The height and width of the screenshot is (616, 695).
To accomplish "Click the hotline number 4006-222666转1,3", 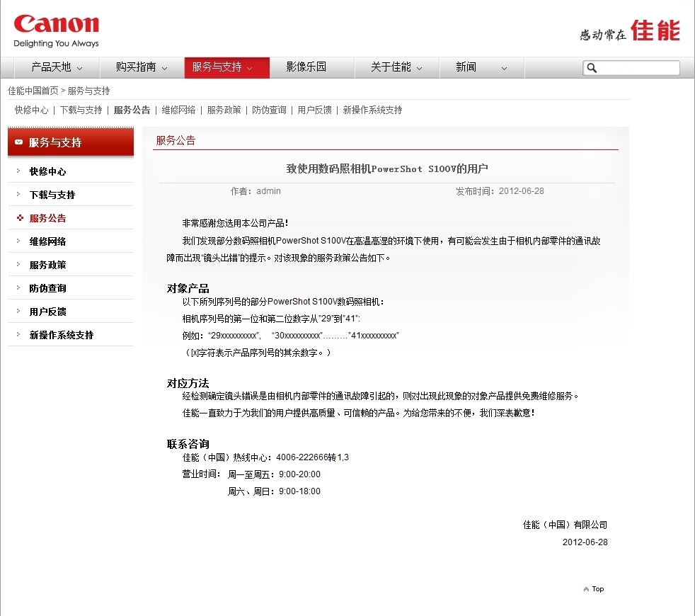I will pyautogui.click(x=313, y=457).
